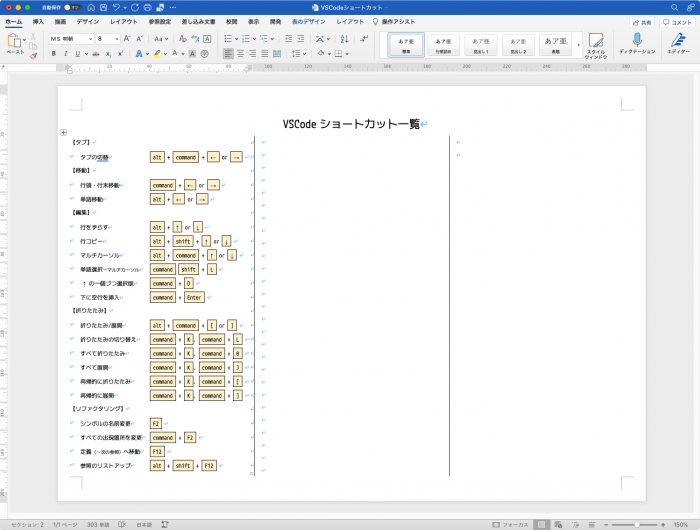The width and height of the screenshot is (700, 530).
Task: Toggle the AutoSave switch
Action: pyautogui.click(x=71, y=7)
